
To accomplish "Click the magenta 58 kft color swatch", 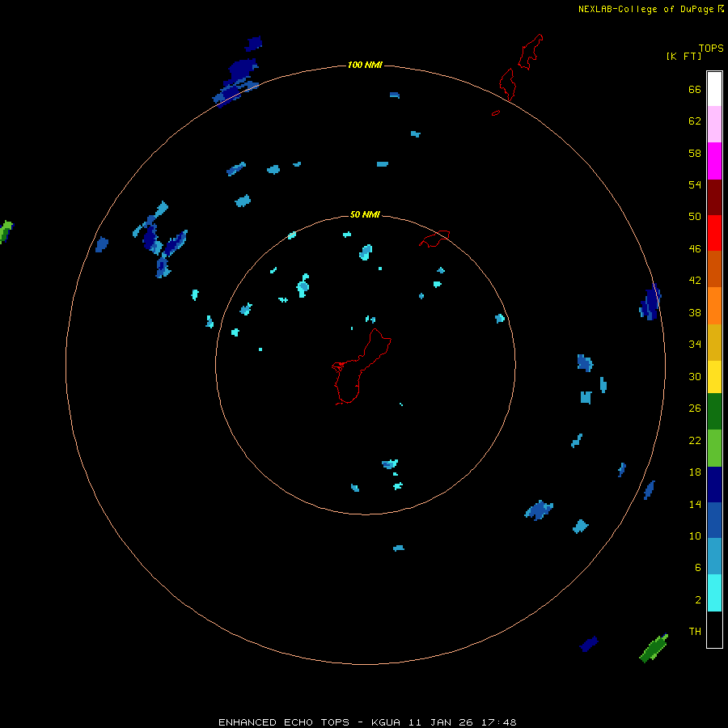I will [714, 161].
